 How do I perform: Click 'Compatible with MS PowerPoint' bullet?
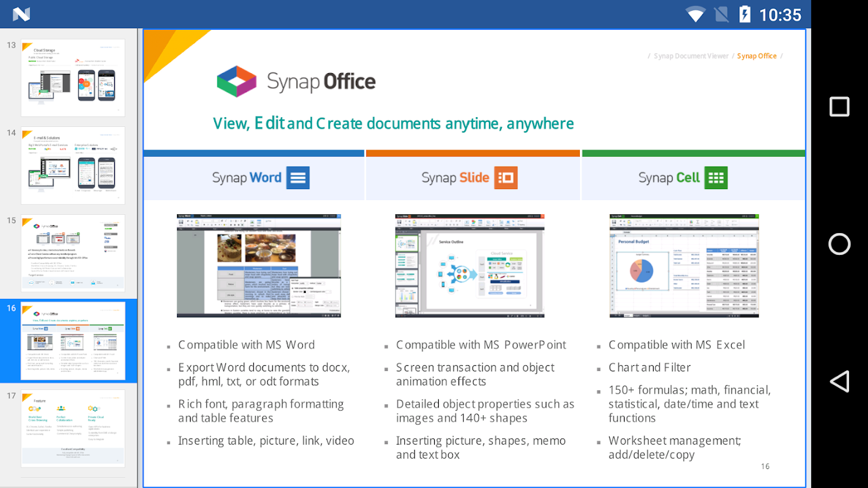coord(481,345)
